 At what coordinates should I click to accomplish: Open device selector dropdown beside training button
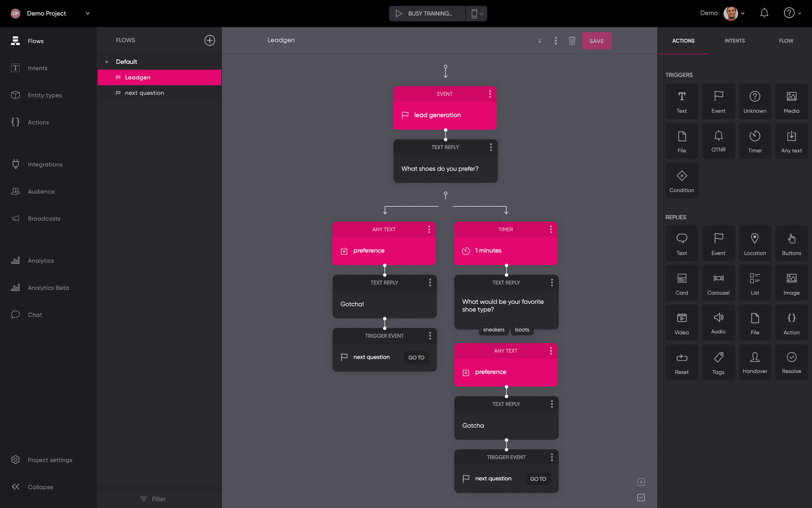point(477,13)
